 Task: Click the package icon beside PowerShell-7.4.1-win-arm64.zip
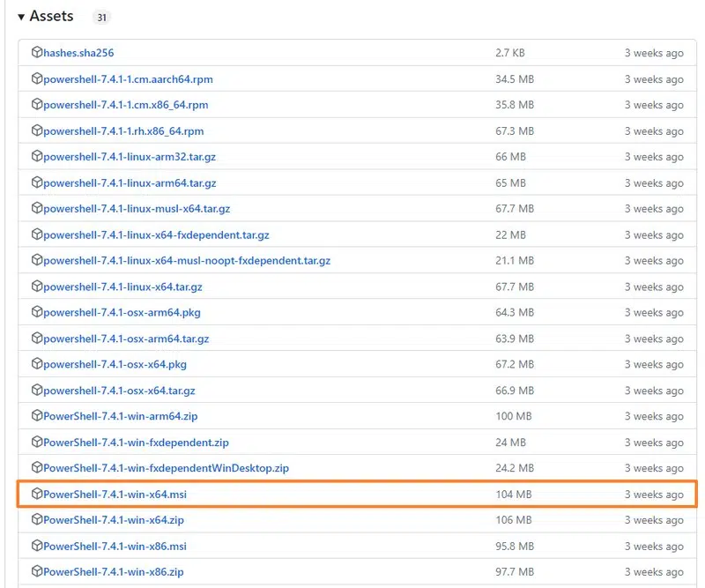35,416
